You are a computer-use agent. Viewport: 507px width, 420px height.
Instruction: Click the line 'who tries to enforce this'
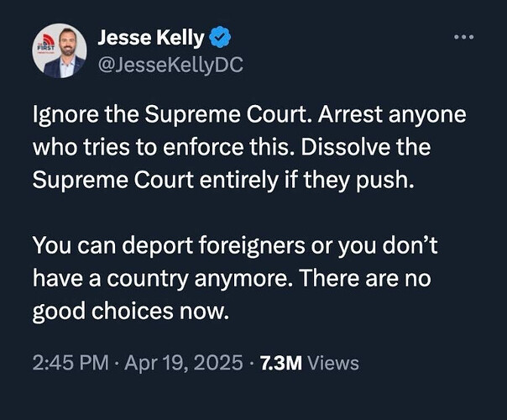[162, 147]
